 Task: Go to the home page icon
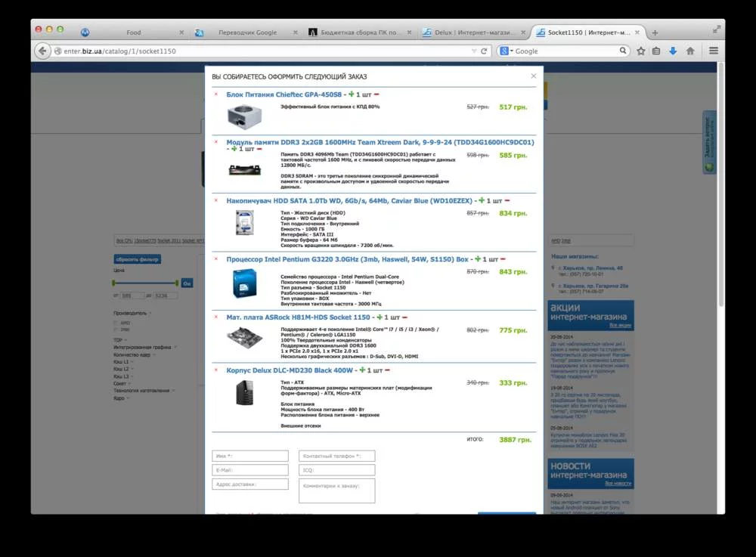point(690,51)
